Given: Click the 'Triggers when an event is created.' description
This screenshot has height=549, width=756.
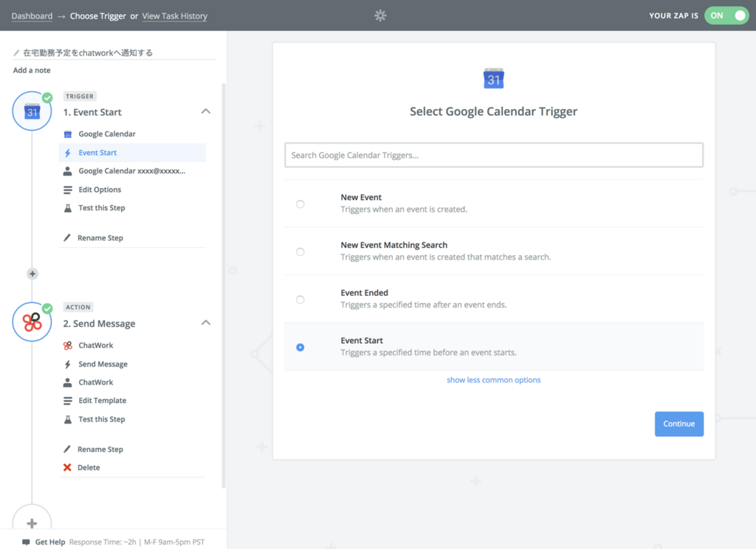Looking at the screenshot, I should coord(404,209).
